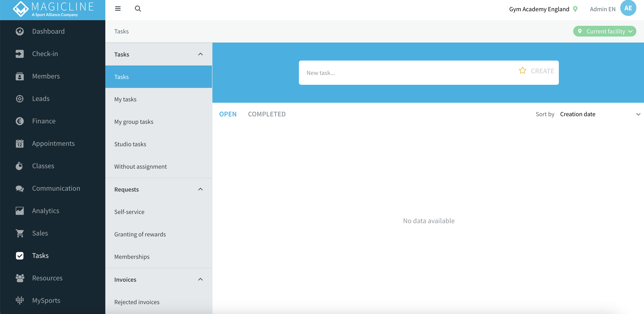Switch to the OPEN tab

click(228, 114)
